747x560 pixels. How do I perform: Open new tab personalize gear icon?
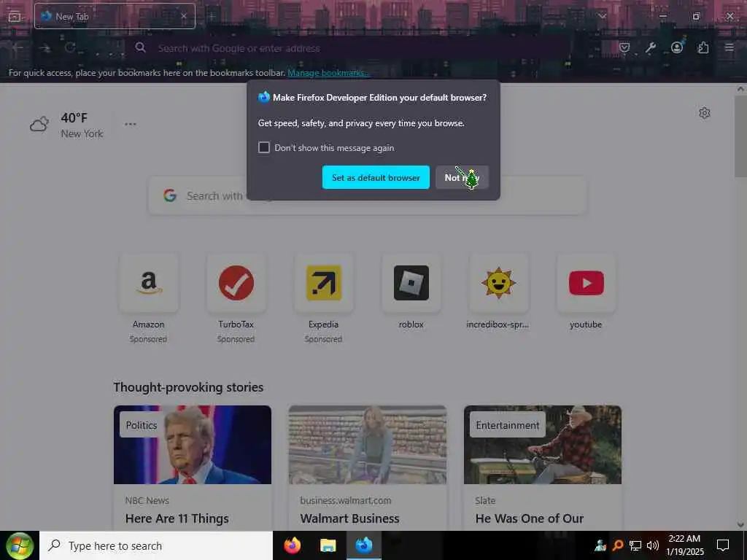click(705, 113)
